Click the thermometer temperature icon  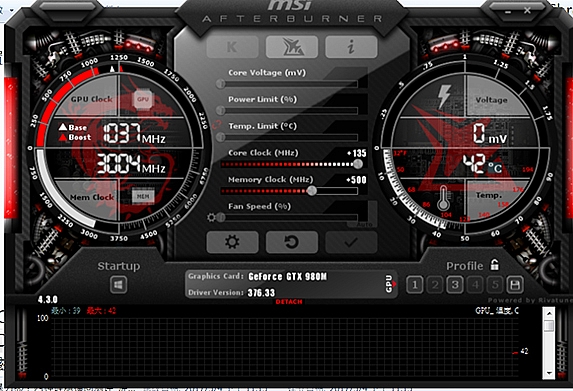click(443, 198)
